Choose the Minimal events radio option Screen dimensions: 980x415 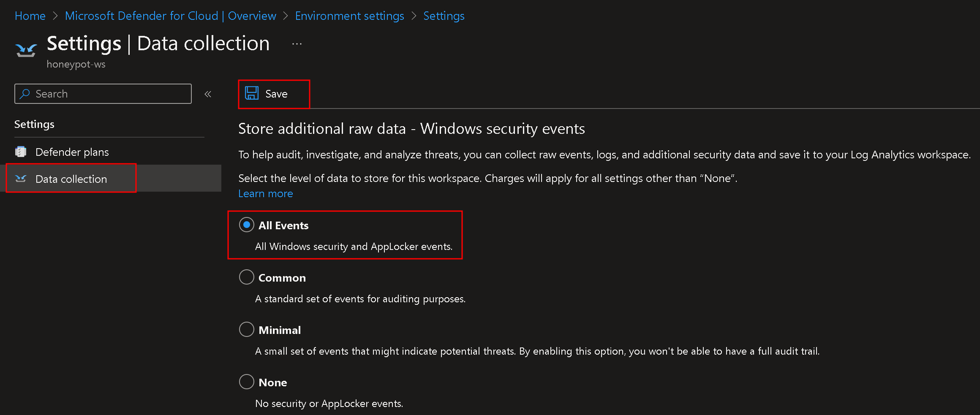247,330
